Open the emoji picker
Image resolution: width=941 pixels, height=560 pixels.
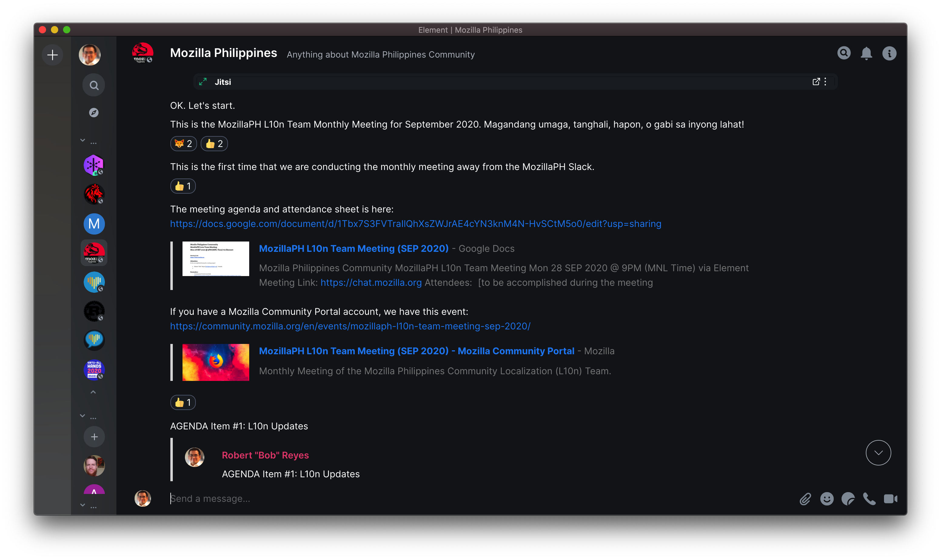point(827,499)
